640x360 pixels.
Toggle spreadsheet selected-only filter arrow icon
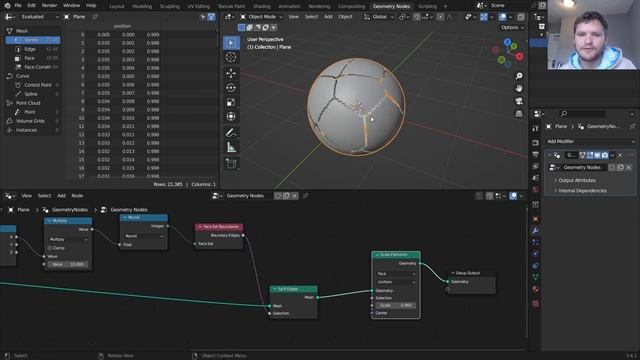[203, 17]
